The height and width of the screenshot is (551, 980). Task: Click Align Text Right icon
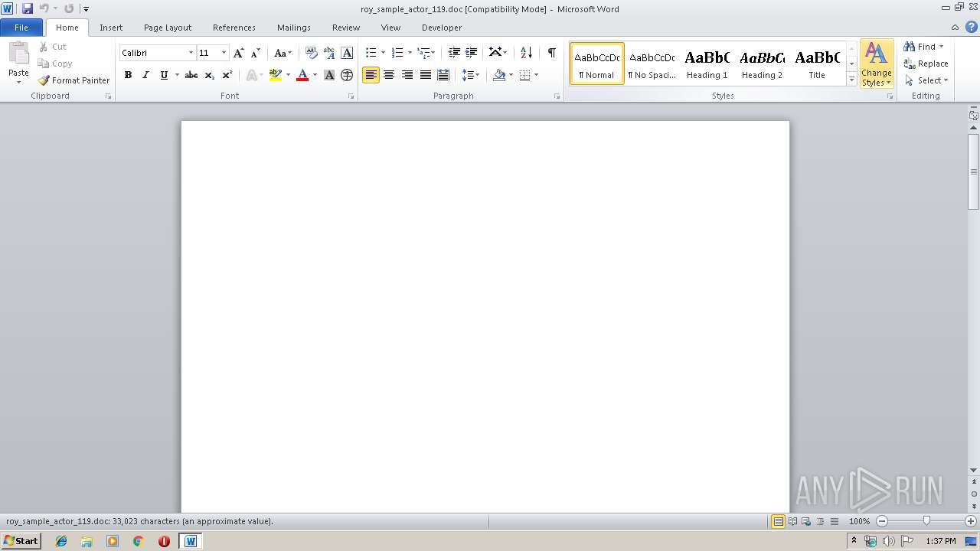click(x=407, y=75)
